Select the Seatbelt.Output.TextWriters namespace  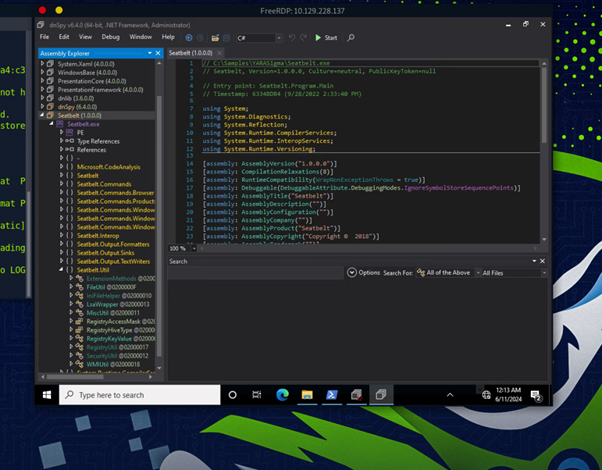click(x=114, y=261)
